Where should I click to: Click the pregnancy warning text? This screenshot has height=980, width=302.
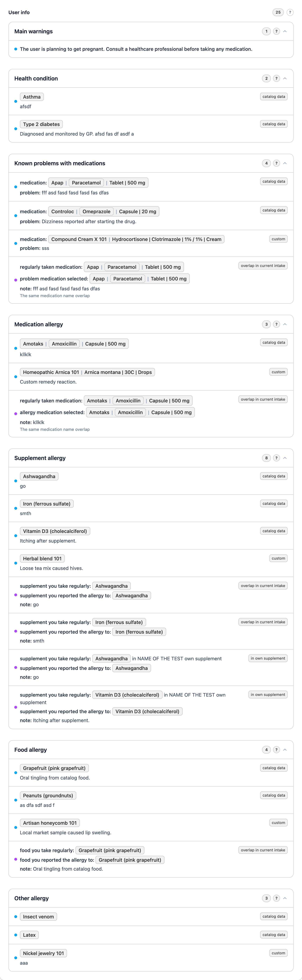pos(136,49)
